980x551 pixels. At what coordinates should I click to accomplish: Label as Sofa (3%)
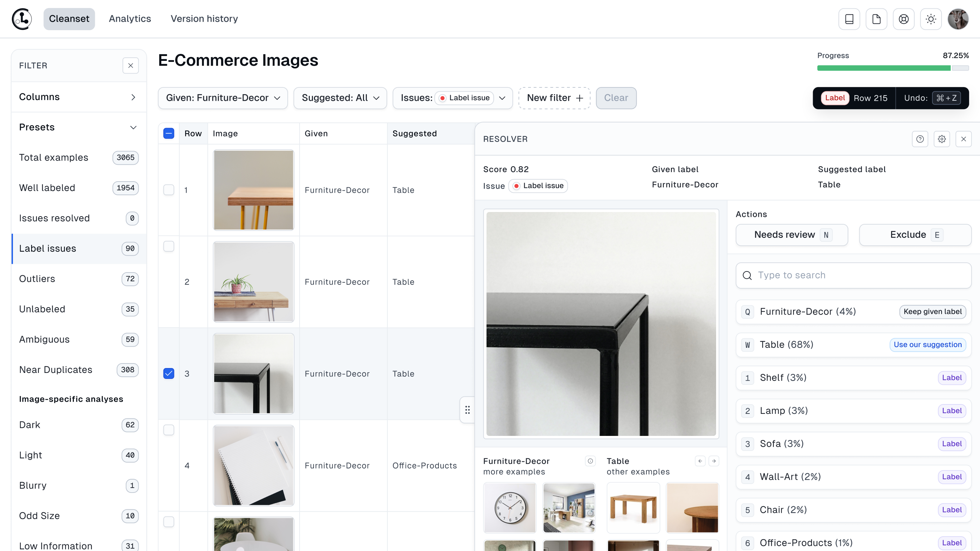[853, 444]
